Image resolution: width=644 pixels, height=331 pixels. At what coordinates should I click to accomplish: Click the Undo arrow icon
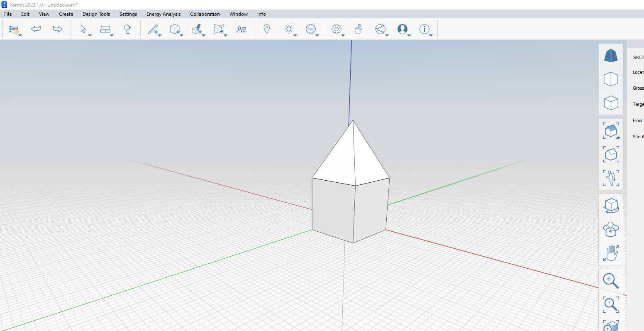point(36,29)
